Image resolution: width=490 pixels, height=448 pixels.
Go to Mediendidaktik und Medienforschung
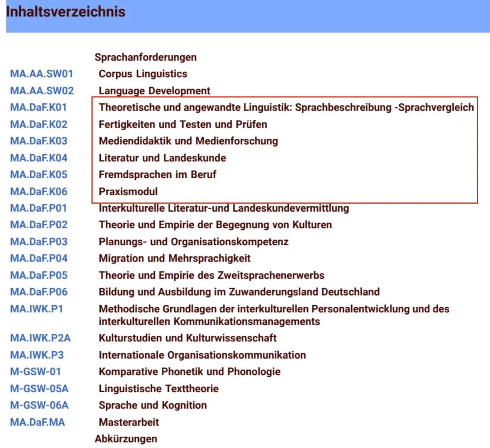click(x=188, y=141)
